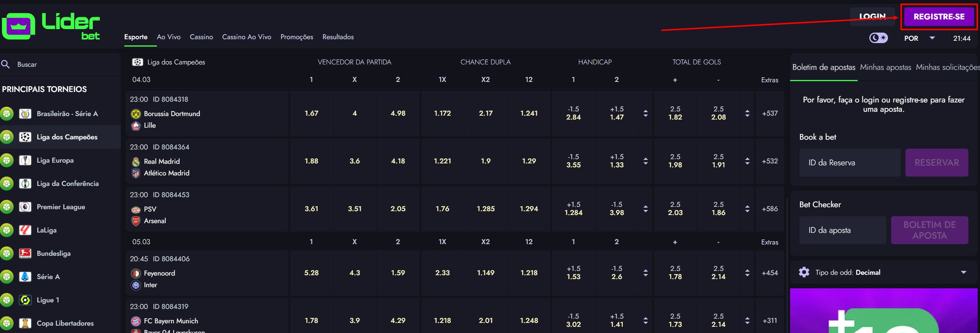Click the purple promotional banner
Image resolution: width=980 pixels, height=333 pixels.
coord(884,310)
